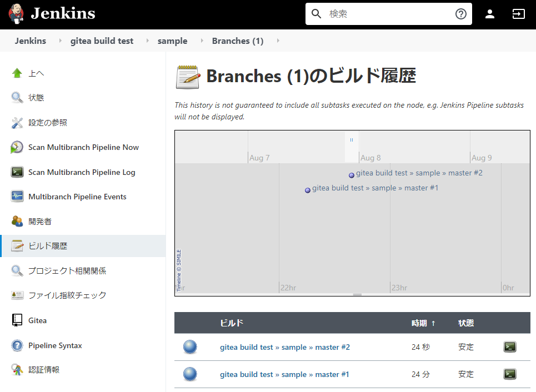The height and width of the screenshot is (392, 536).
Task: Select Multibranch Pipeline Events
Action: coord(77,197)
